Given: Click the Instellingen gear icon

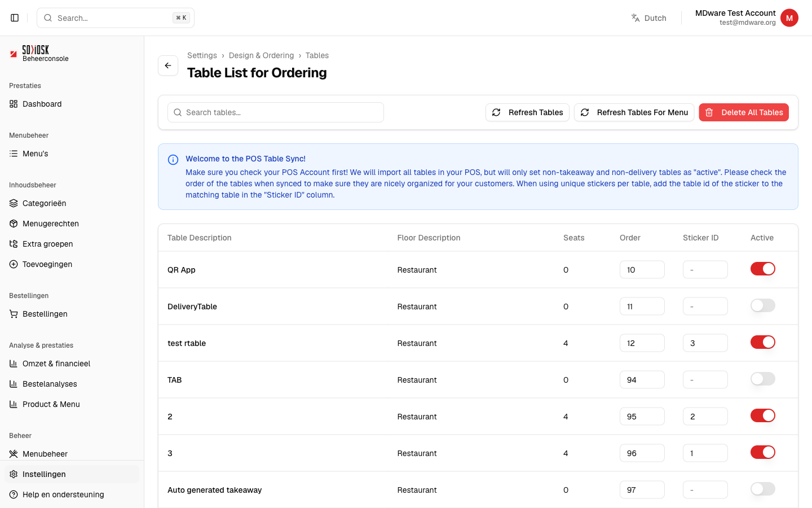Looking at the screenshot, I should [x=14, y=474].
